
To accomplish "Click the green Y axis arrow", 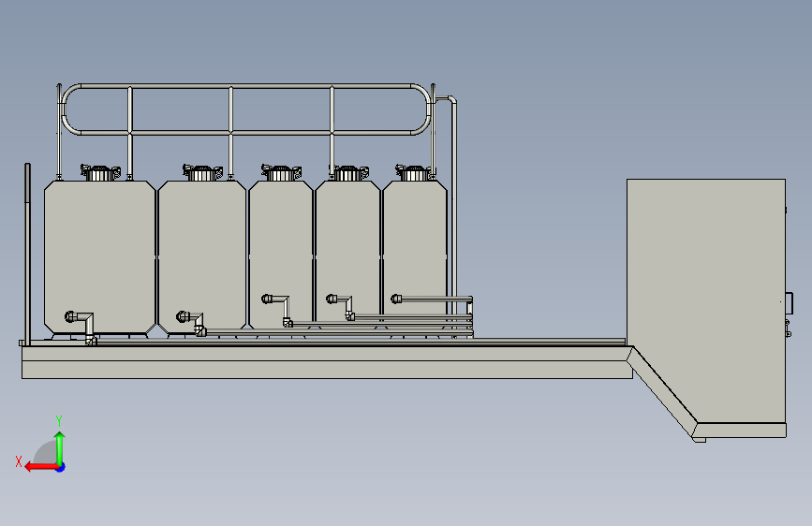I will (60, 448).
